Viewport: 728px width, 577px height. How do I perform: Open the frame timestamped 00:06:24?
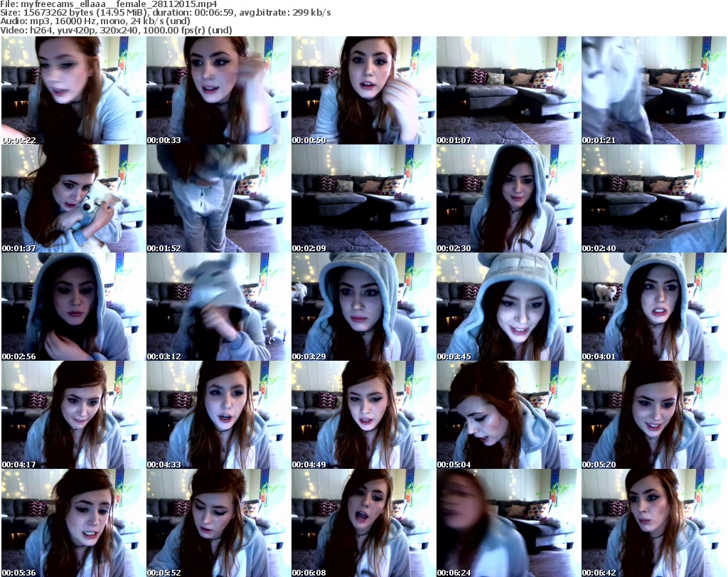[x=508, y=523]
